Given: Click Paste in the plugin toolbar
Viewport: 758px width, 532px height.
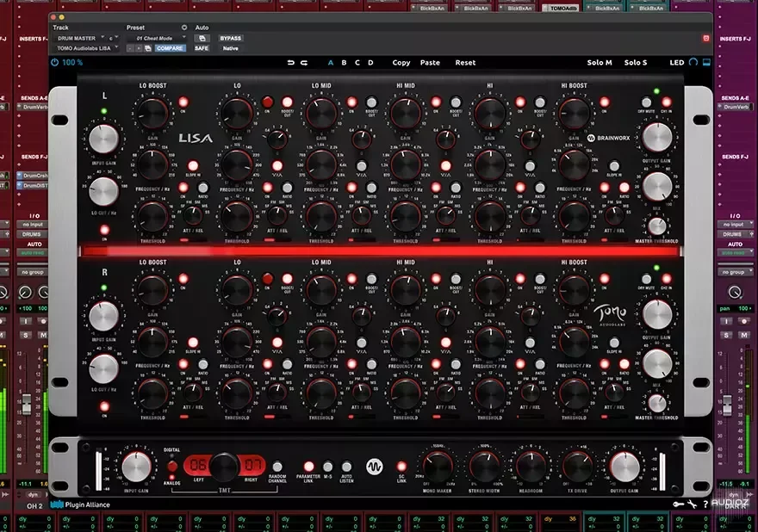Looking at the screenshot, I should [430, 63].
